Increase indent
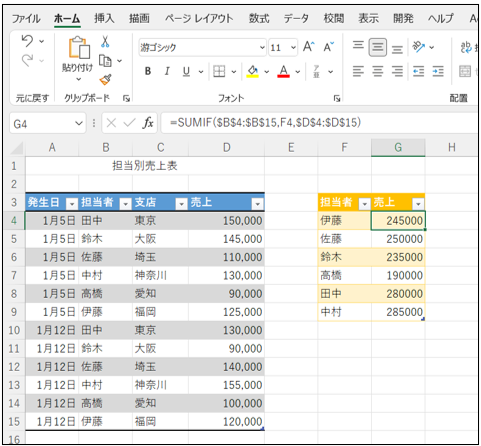Screen dimensions: 481x446 [438, 71]
